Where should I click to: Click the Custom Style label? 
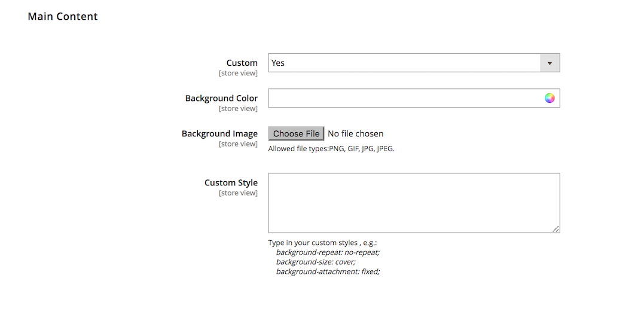[231, 183]
